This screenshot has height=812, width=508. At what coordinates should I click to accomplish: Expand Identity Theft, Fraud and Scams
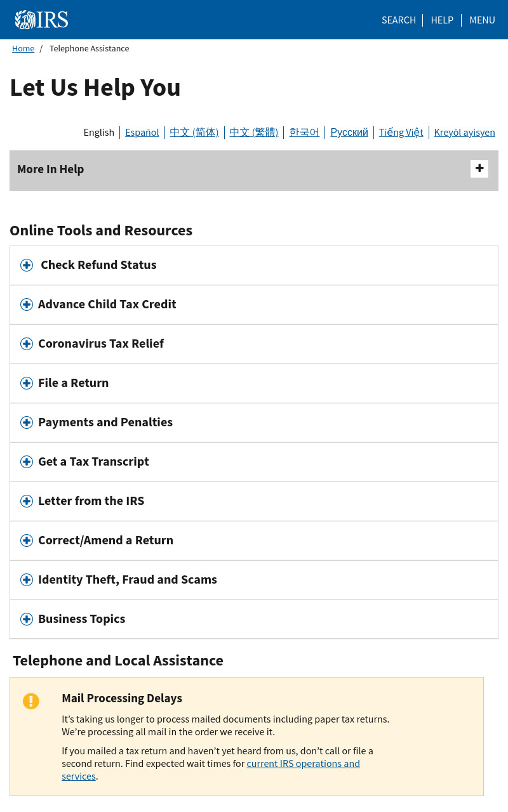[254, 580]
